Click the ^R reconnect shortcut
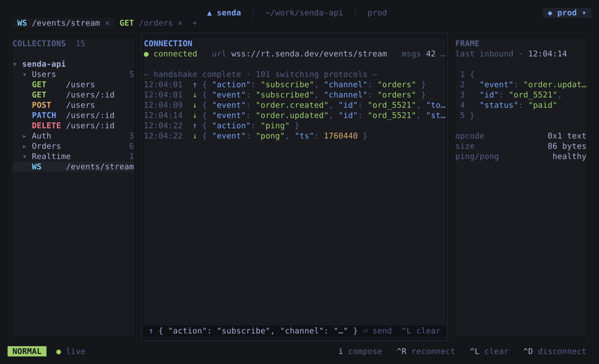This screenshot has width=599, height=364. point(426,352)
